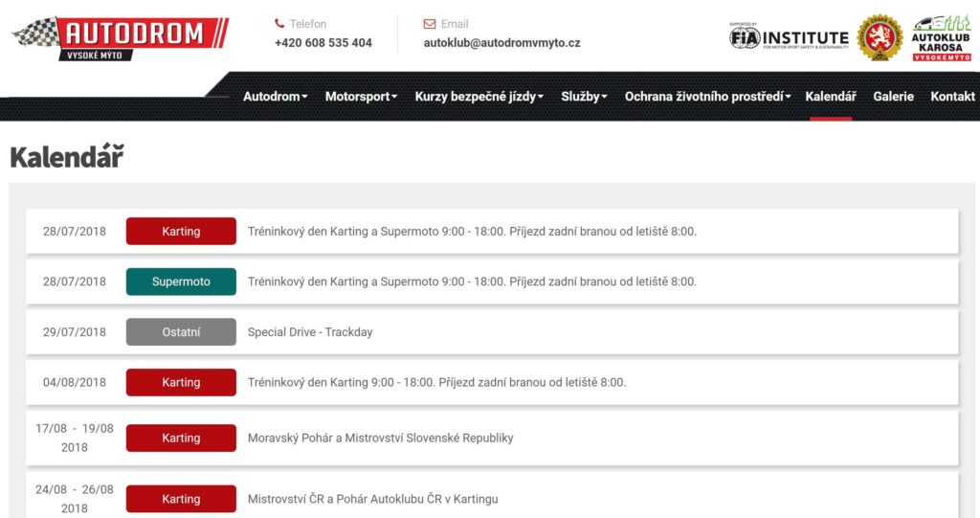
Task: Open Kurzy bezpečné jízdy dropdown
Action: pyautogui.click(x=479, y=97)
